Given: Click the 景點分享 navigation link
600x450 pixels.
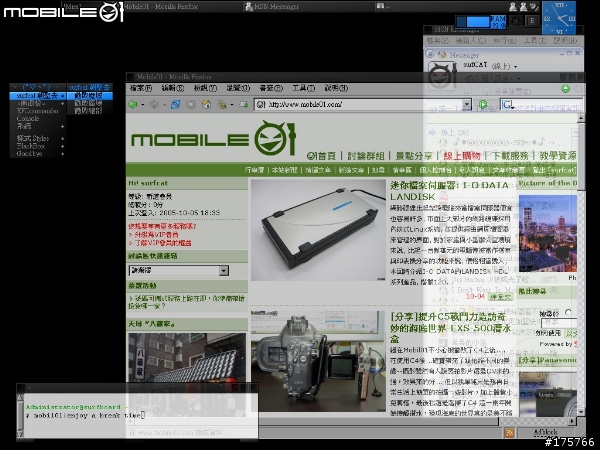Looking at the screenshot, I should (x=414, y=156).
